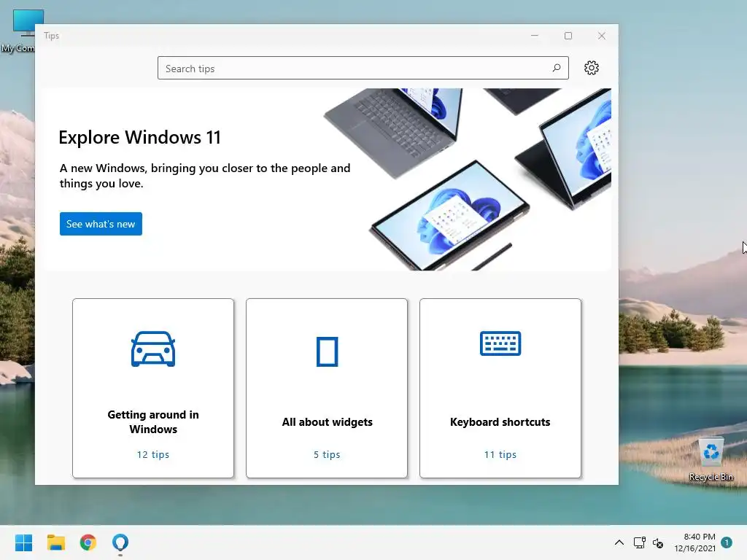Open the Keyboard shortcuts card
The image size is (747, 560).
500,388
